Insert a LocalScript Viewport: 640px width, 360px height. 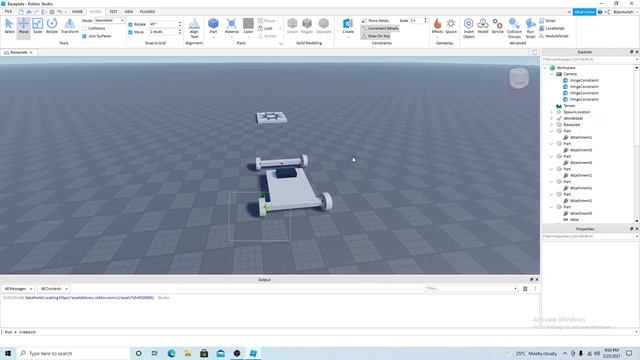[x=552, y=28]
